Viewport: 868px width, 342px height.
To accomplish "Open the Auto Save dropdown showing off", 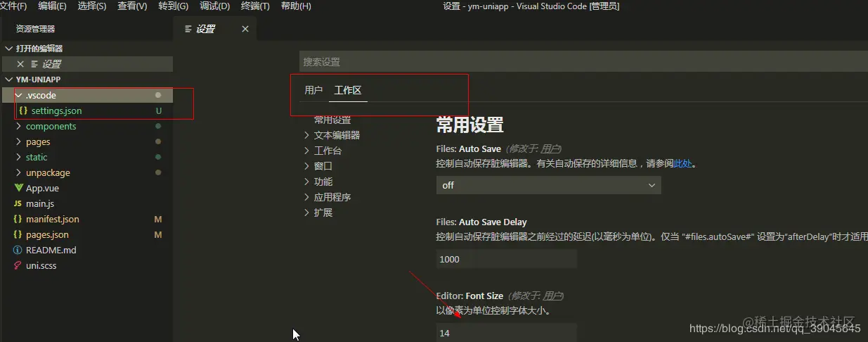I will coord(548,185).
